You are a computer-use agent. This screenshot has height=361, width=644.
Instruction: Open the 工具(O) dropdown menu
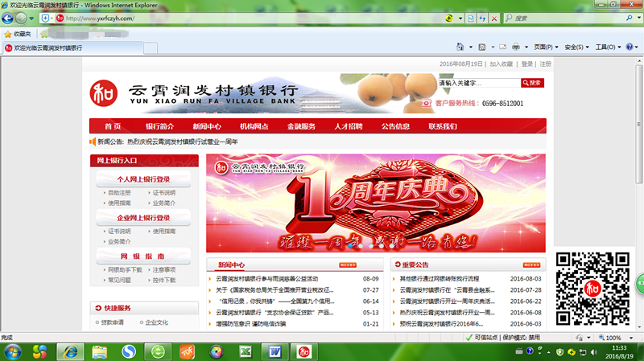[x=607, y=47]
